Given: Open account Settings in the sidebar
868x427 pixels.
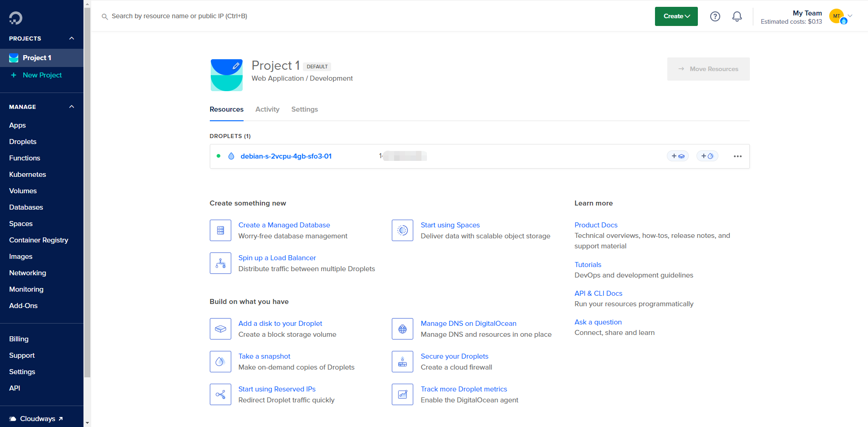Looking at the screenshot, I should (x=22, y=372).
